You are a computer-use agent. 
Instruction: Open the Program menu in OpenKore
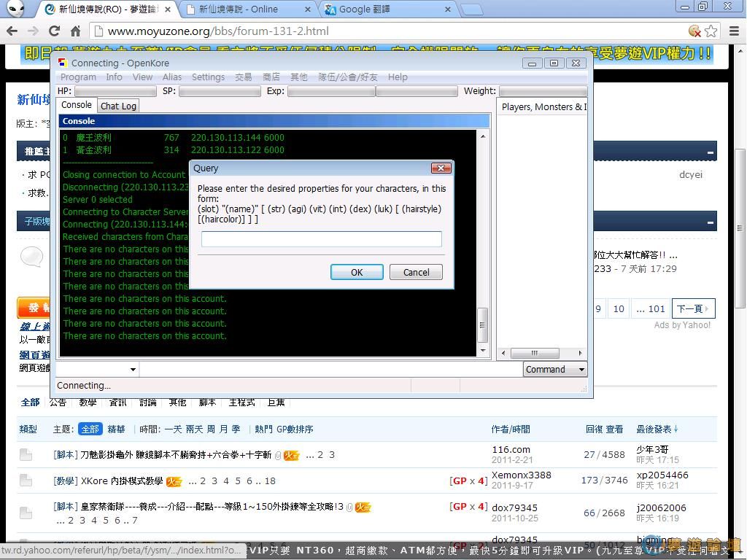click(78, 77)
